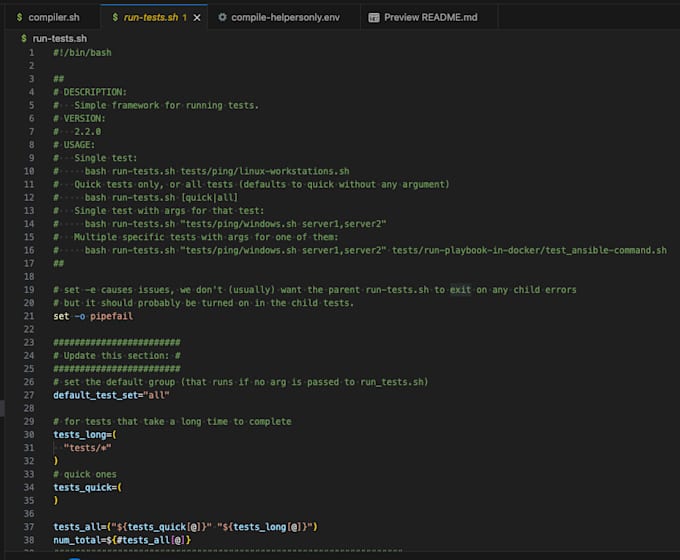
Task: Click the pipefail keyword on line 21
Action: 111,316
